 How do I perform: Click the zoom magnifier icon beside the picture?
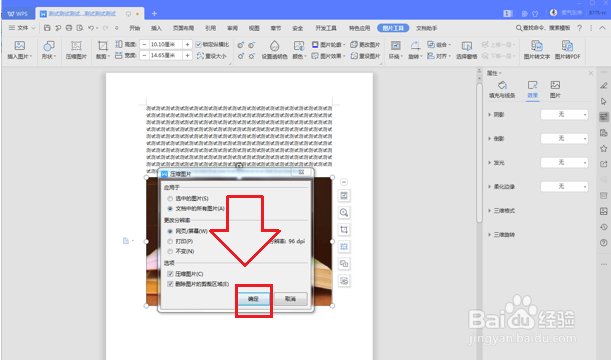pyautogui.click(x=344, y=212)
